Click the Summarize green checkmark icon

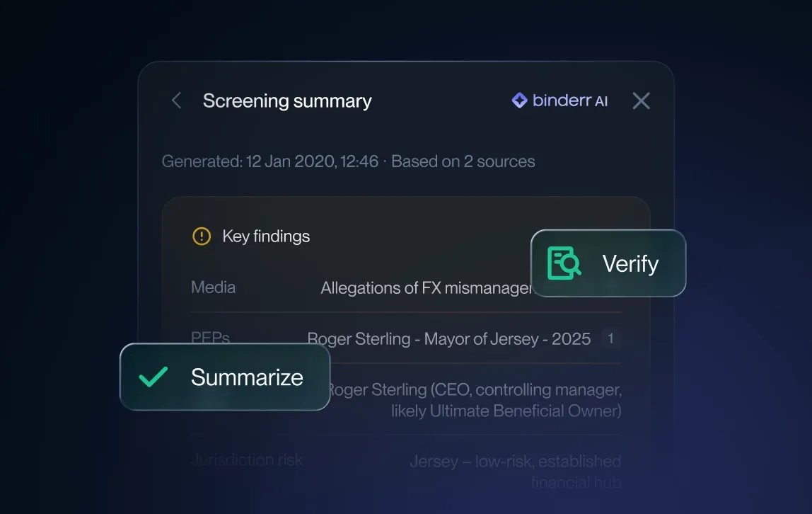click(x=153, y=377)
